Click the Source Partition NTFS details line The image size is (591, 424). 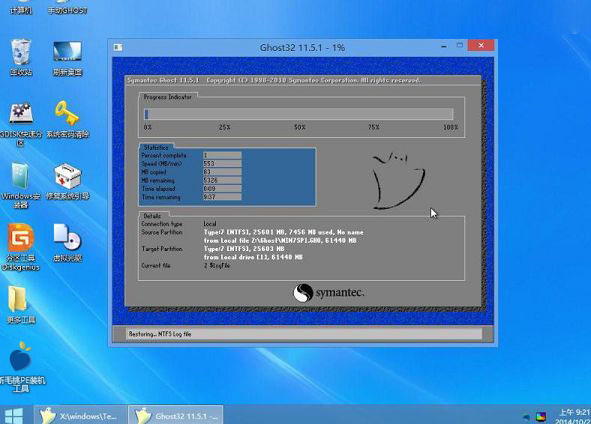(283, 232)
